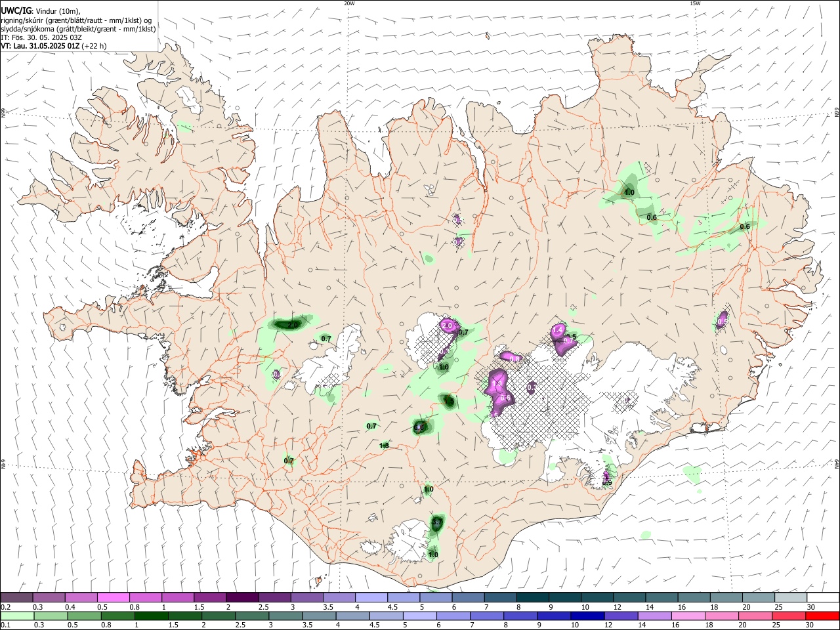This screenshot has width=840, height=630.
Task: Click the 3 purple swatch in upper legend
Action: point(306,598)
